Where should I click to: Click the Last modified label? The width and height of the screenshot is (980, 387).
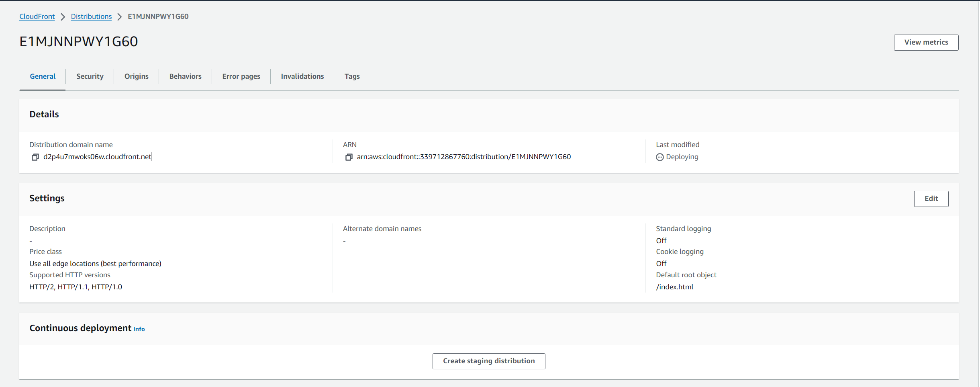678,145
